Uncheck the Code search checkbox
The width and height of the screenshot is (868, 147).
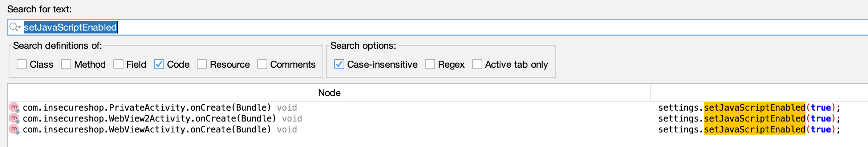159,64
